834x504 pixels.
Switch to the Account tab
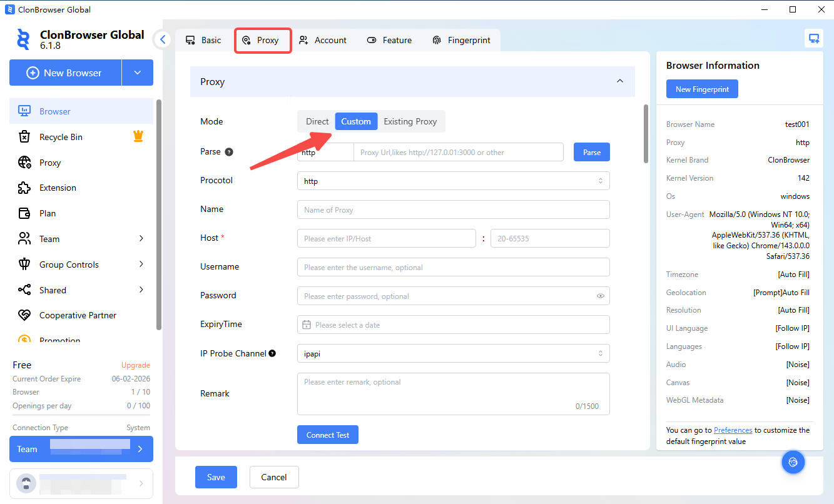pos(323,40)
